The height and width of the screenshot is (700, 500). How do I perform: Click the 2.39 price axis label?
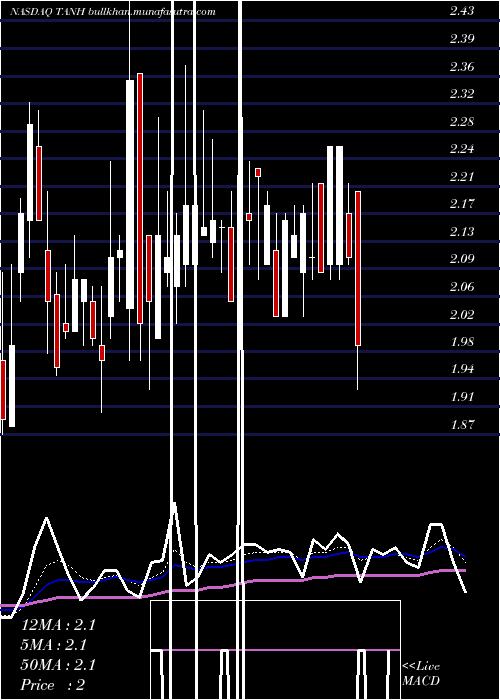[x=462, y=39]
